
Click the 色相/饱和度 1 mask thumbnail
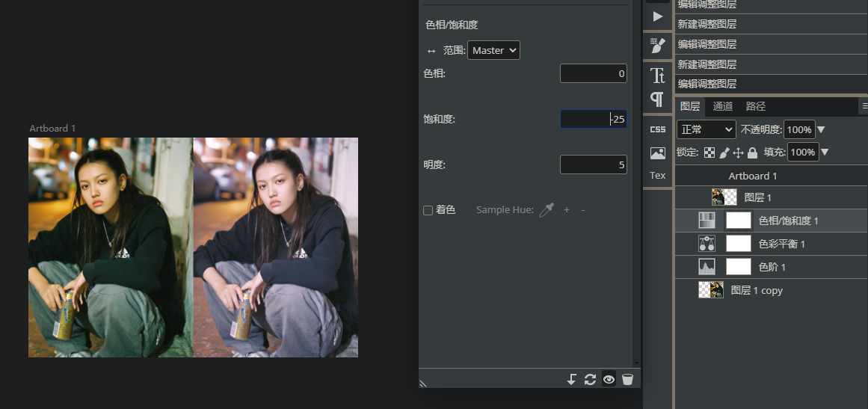click(x=739, y=221)
